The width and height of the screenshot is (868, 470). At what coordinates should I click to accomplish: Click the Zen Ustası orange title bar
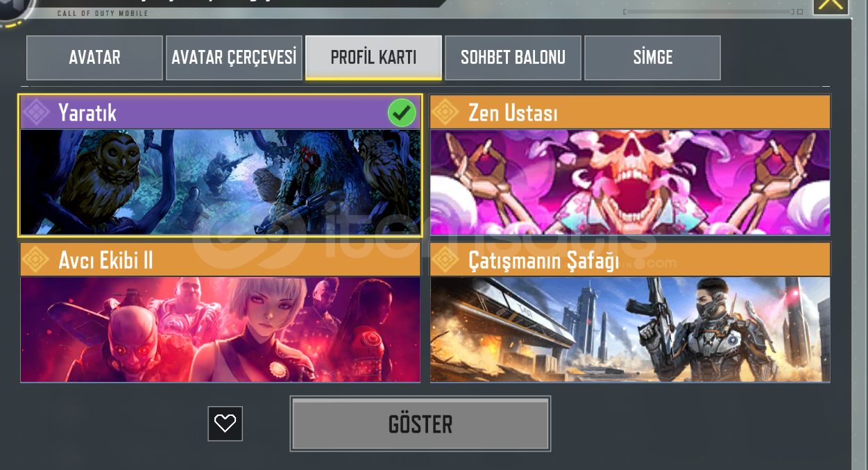coord(630,112)
